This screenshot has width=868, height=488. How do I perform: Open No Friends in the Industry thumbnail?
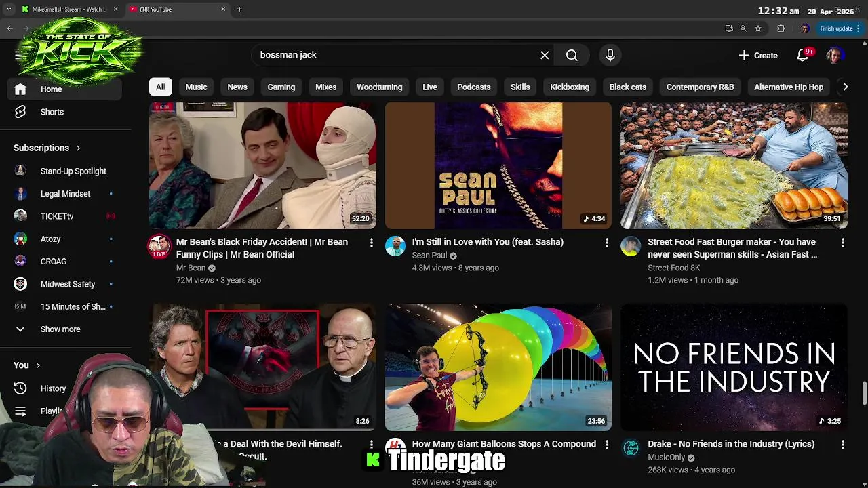coord(734,367)
